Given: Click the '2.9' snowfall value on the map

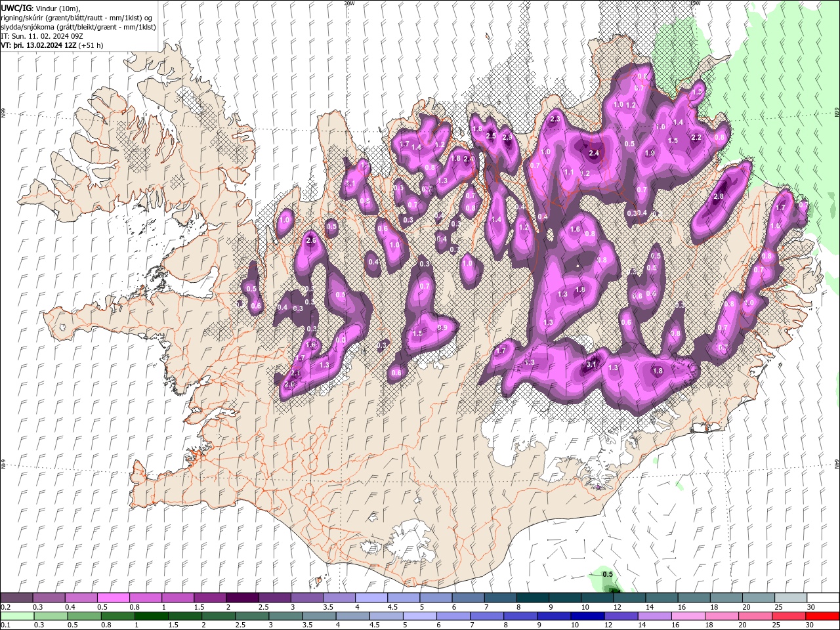Looking at the screenshot, I should tap(507, 138).
